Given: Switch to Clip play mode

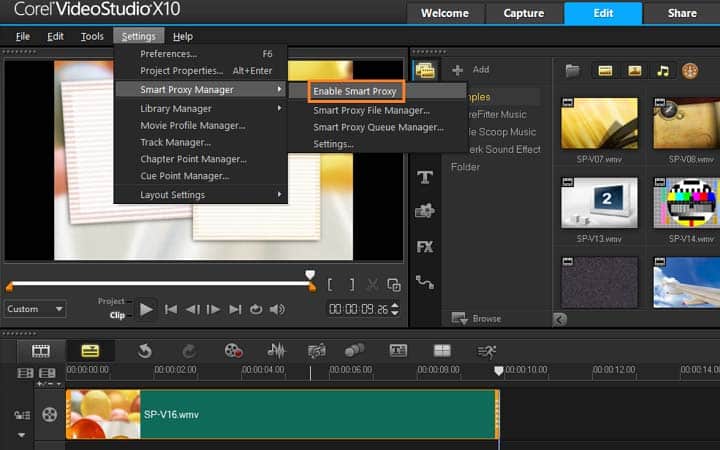Looking at the screenshot, I should 118,315.
